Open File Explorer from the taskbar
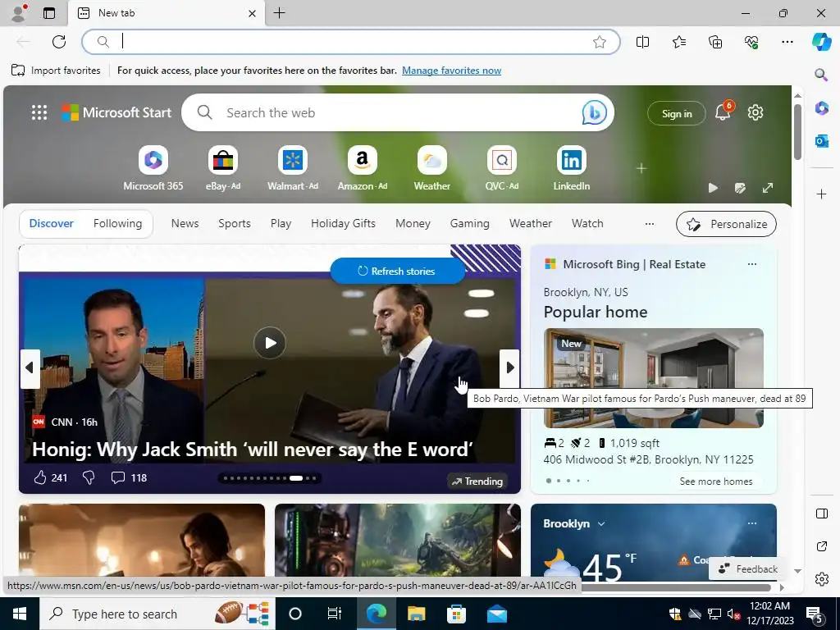Viewport: 840px width, 630px height. pyautogui.click(x=416, y=614)
